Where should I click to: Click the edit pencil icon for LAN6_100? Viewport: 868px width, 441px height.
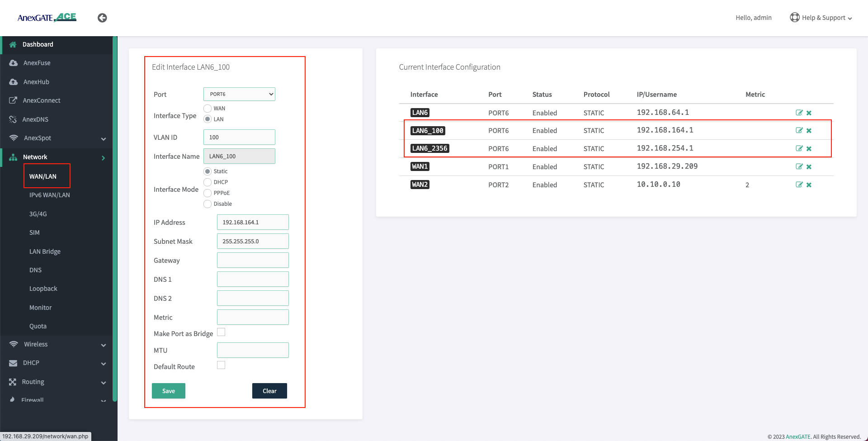pyautogui.click(x=799, y=130)
